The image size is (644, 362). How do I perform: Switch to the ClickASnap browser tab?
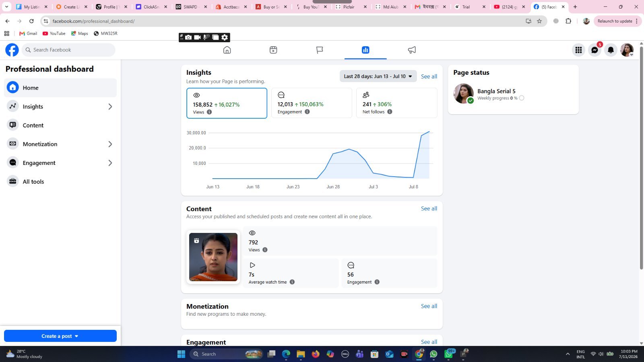[151, 7]
